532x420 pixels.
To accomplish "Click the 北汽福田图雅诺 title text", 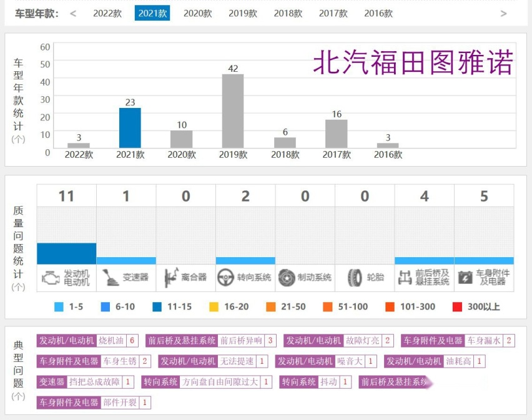I will (413, 62).
